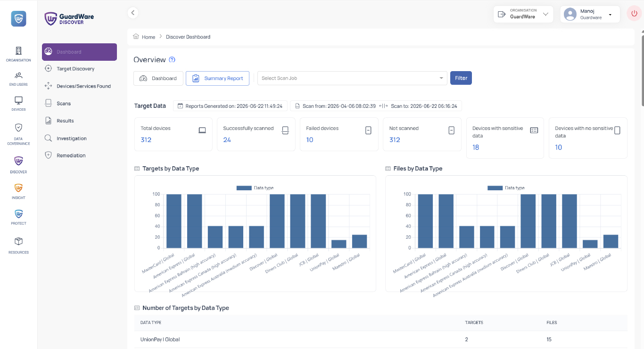The image size is (644, 349).
Task: Click the Number of Targets by Data Type heading
Action: coord(186,308)
